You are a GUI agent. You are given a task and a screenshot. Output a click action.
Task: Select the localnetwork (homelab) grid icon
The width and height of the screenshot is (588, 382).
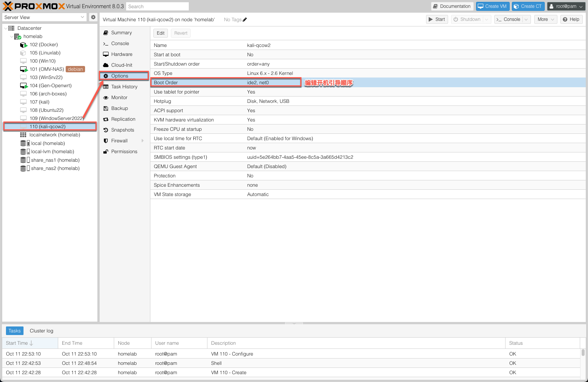click(23, 135)
